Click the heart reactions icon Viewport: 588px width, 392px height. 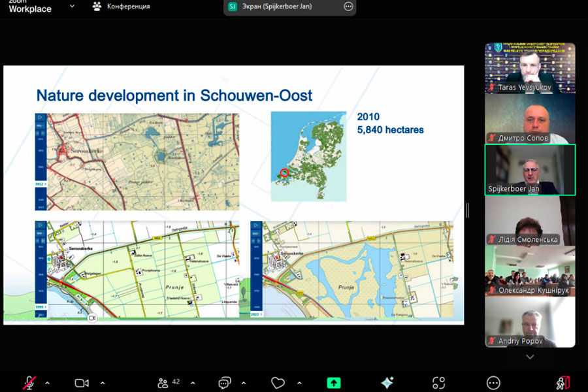click(x=278, y=383)
